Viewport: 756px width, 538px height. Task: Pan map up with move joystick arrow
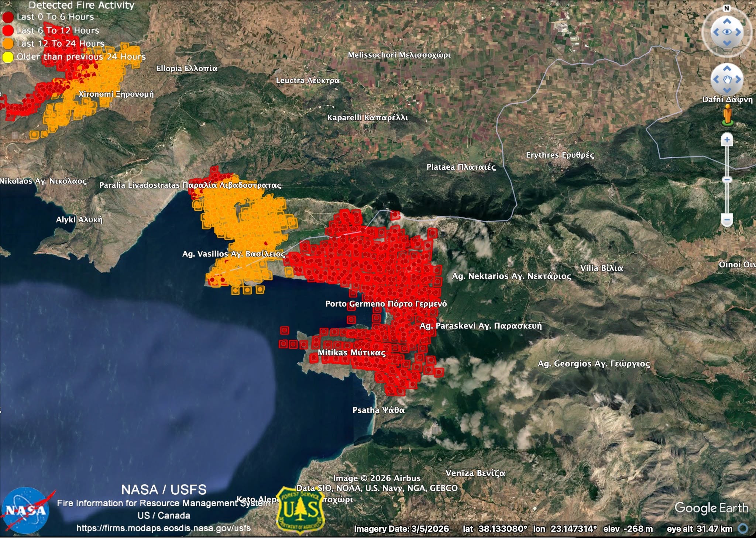click(727, 68)
